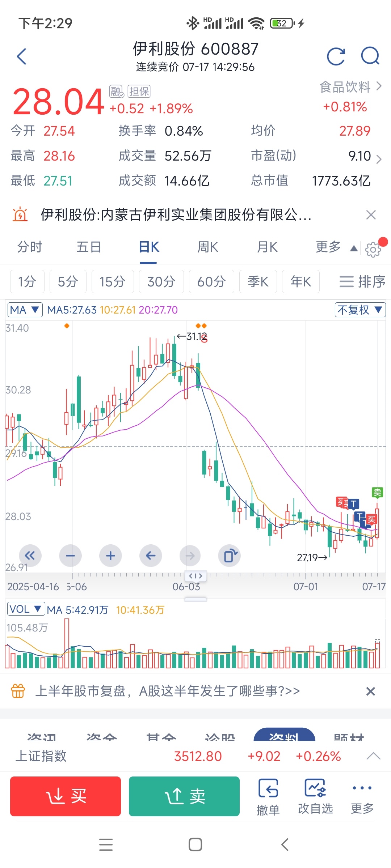Choose the 60分 period
Screen dimensions: 391x868
click(211, 281)
